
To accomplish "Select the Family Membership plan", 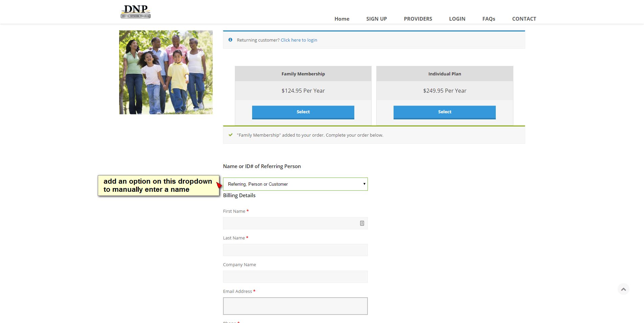I will pos(303,112).
